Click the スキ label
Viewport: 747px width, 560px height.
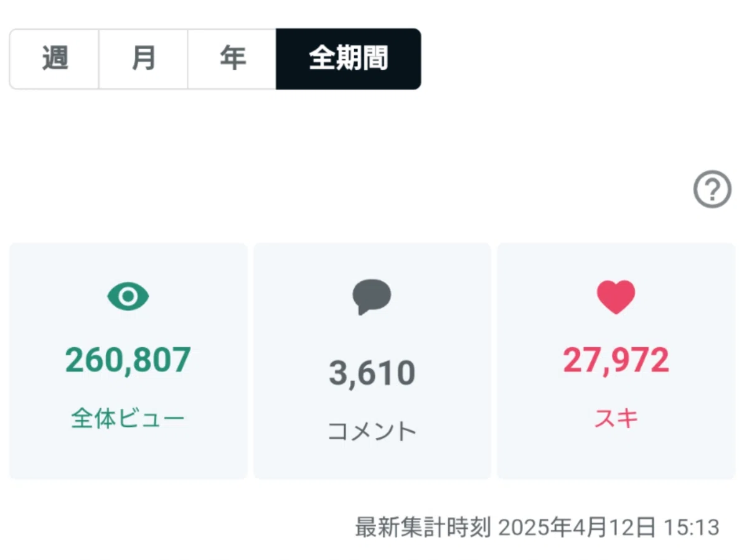(x=616, y=419)
